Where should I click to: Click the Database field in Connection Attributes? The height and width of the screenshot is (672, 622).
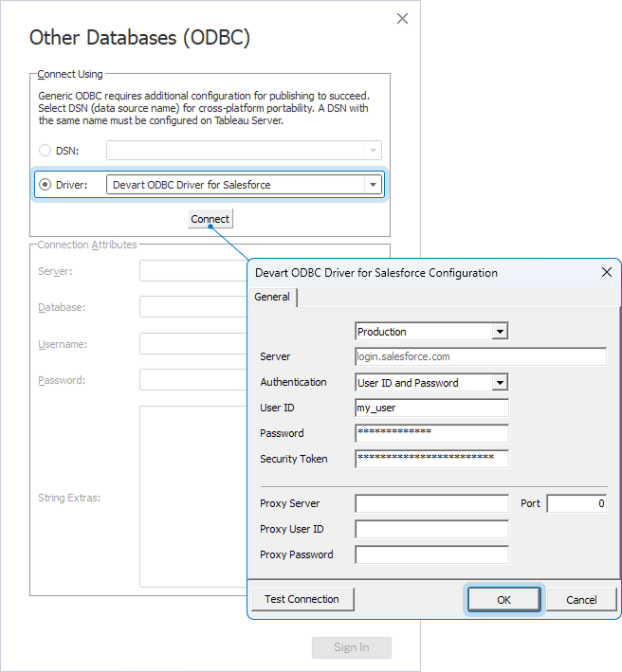pyautogui.click(x=193, y=307)
